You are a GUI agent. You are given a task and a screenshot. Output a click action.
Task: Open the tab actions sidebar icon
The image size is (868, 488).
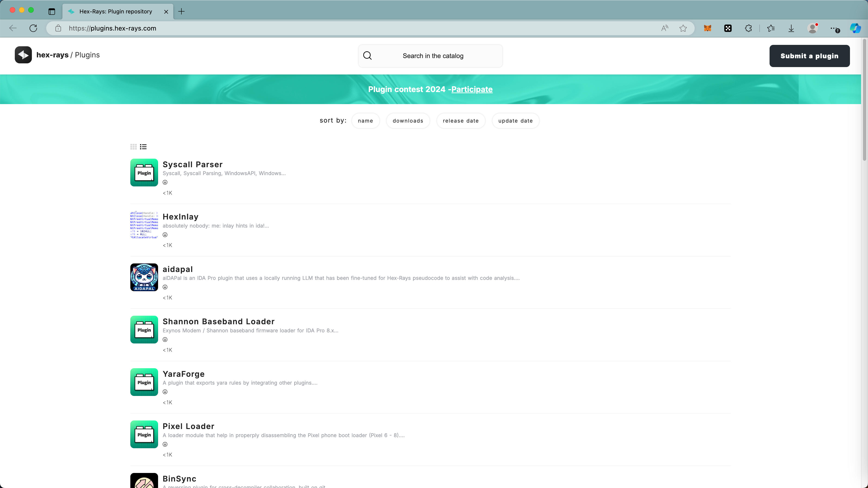(x=52, y=12)
